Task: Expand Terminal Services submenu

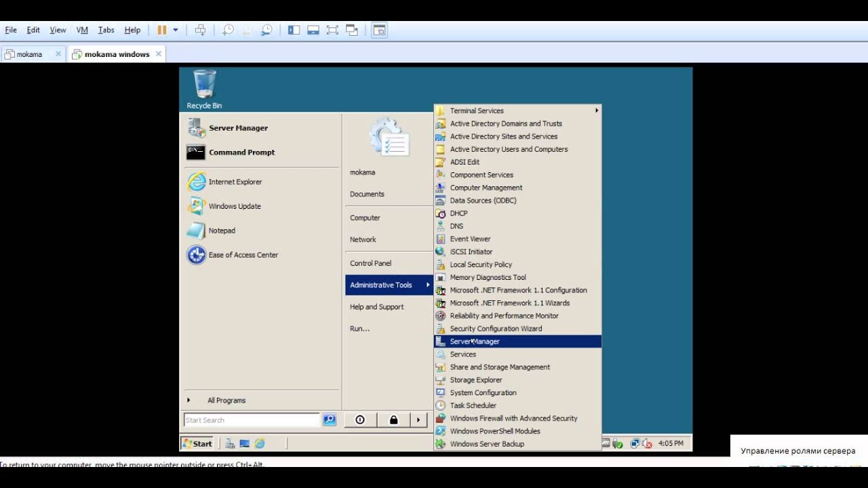Action: pyautogui.click(x=517, y=110)
